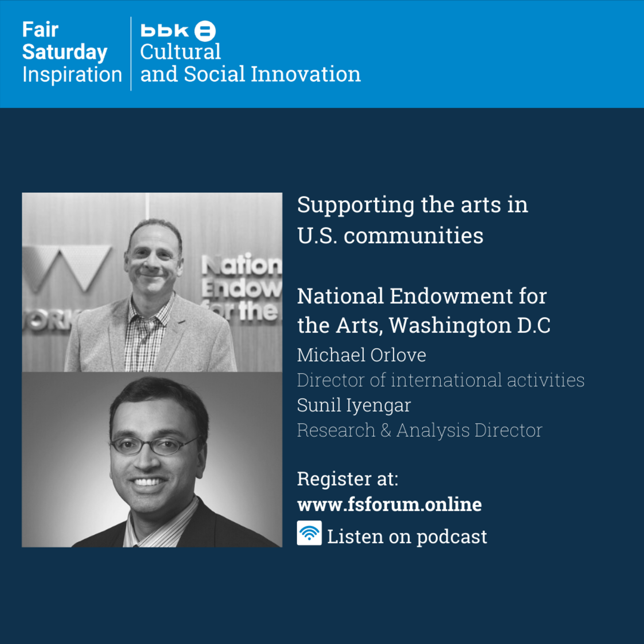Click the Listen on podcast text
Screen dimensions: 644x644
(x=407, y=536)
